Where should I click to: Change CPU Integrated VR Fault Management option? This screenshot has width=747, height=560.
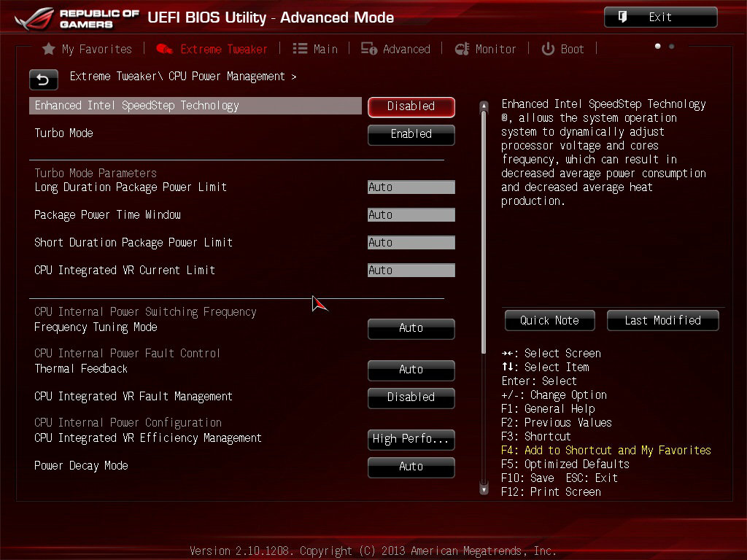tap(411, 397)
